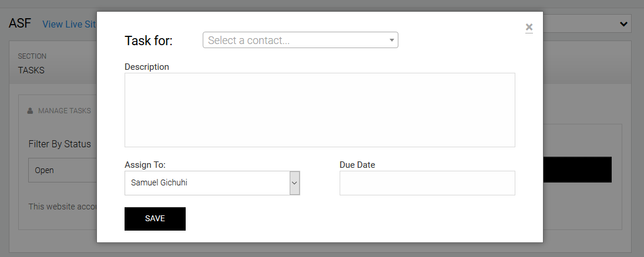Image resolution: width=644 pixels, height=257 pixels.
Task: Focus the Due Date input field
Action: 427,183
